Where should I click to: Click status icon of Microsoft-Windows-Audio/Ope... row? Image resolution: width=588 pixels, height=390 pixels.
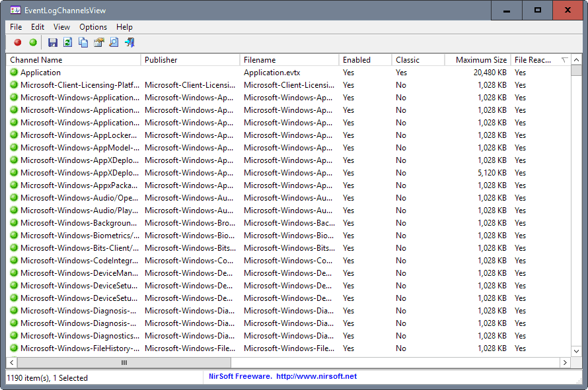[14, 198]
